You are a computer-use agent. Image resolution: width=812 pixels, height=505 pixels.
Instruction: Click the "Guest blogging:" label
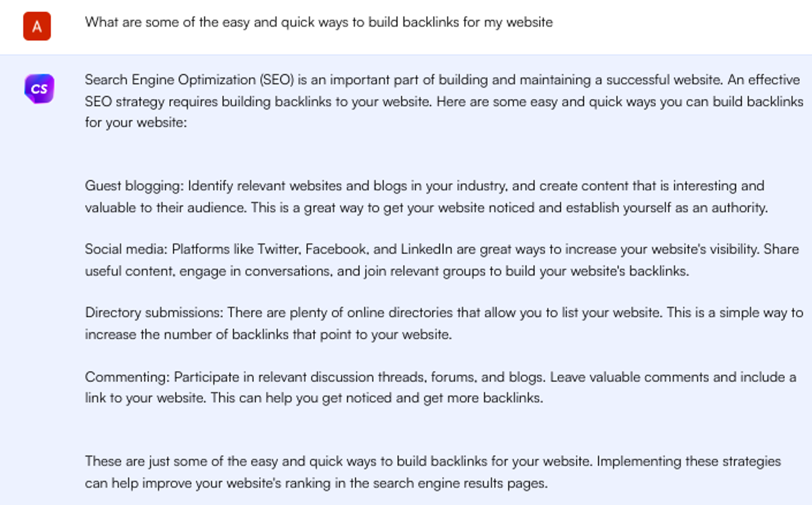pos(134,186)
